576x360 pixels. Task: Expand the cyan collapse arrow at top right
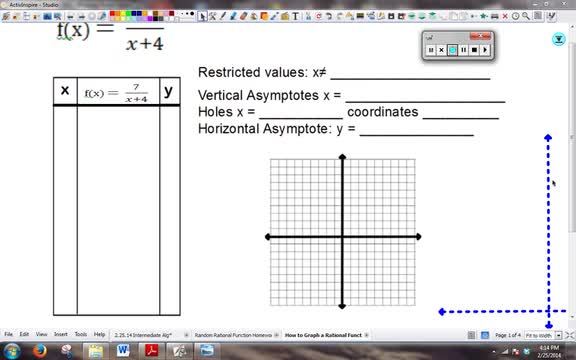tap(559, 39)
